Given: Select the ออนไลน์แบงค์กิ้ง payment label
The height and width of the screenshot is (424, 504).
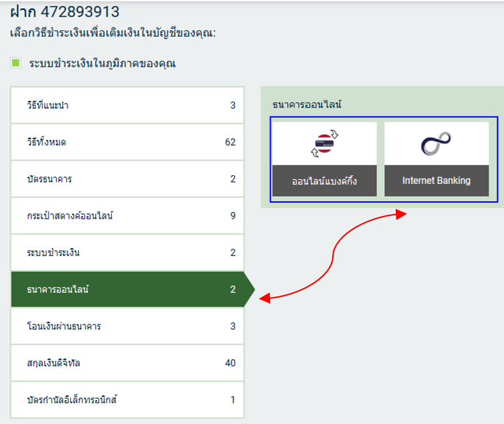Looking at the screenshot, I should [324, 181].
